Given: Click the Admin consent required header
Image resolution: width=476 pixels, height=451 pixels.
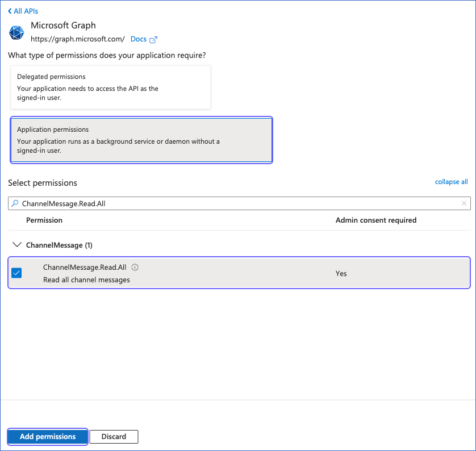Looking at the screenshot, I should [x=376, y=220].
